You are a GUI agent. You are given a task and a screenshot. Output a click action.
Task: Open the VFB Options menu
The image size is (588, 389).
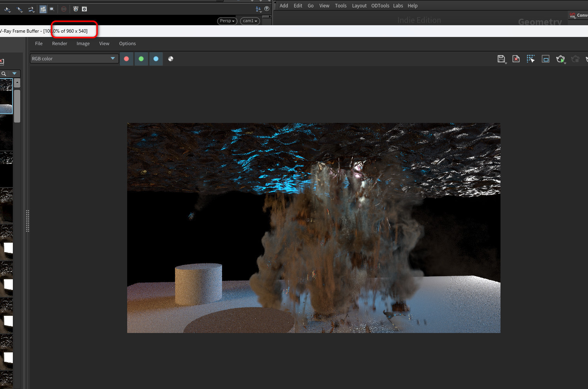127,44
